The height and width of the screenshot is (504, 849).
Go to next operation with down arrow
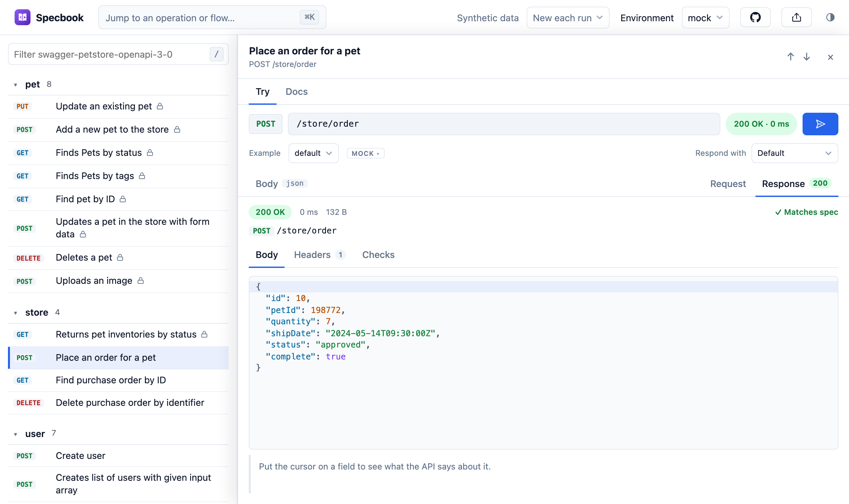(806, 57)
